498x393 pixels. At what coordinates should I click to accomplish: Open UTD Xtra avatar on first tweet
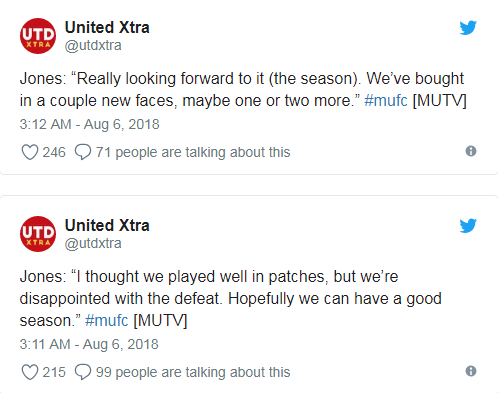pyautogui.click(x=38, y=36)
